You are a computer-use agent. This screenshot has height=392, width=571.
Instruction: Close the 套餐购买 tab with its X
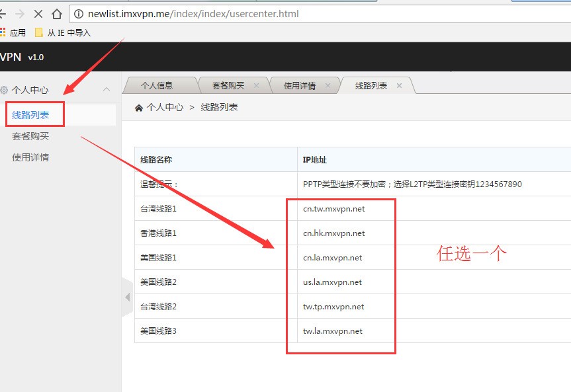[256, 85]
